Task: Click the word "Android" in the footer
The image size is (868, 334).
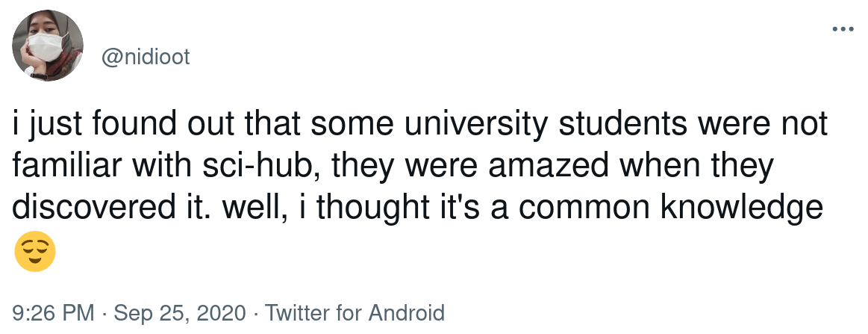Action: point(406,313)
